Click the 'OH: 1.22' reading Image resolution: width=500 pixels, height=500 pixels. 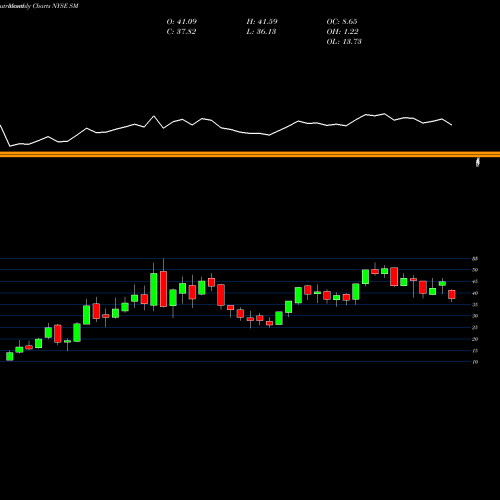click(342, 32)
